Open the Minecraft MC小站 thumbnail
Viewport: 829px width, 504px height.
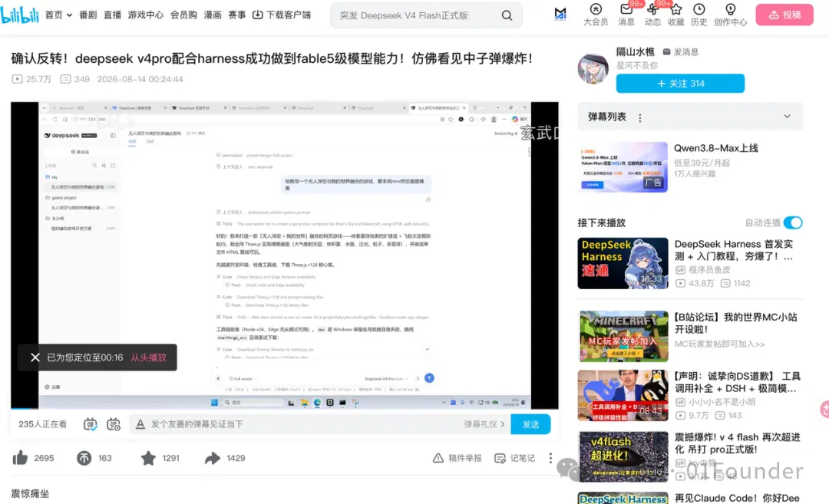623,336
